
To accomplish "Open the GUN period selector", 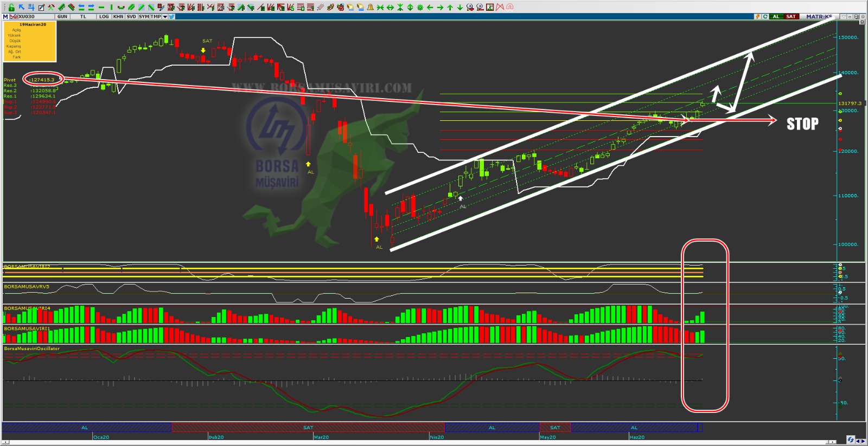I will click(62, 16).
